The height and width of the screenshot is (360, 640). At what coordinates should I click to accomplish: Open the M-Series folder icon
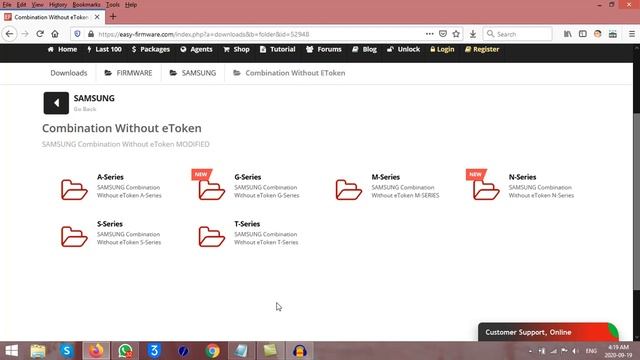point(349,189)
